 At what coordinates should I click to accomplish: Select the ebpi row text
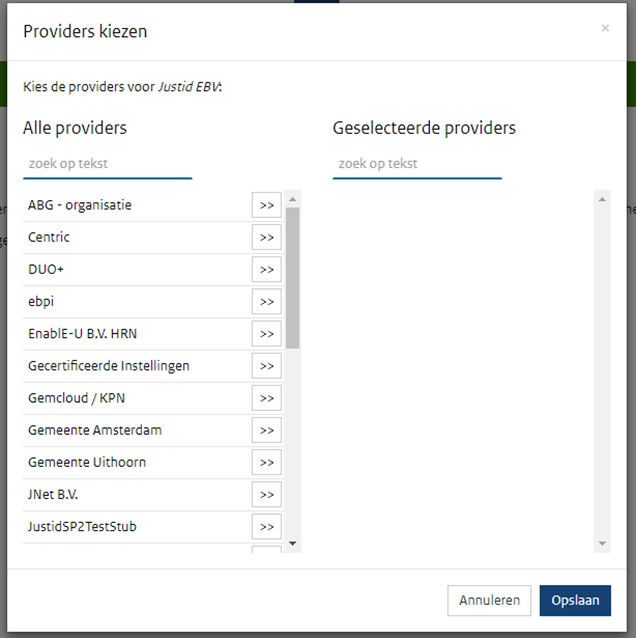[41, 302]
